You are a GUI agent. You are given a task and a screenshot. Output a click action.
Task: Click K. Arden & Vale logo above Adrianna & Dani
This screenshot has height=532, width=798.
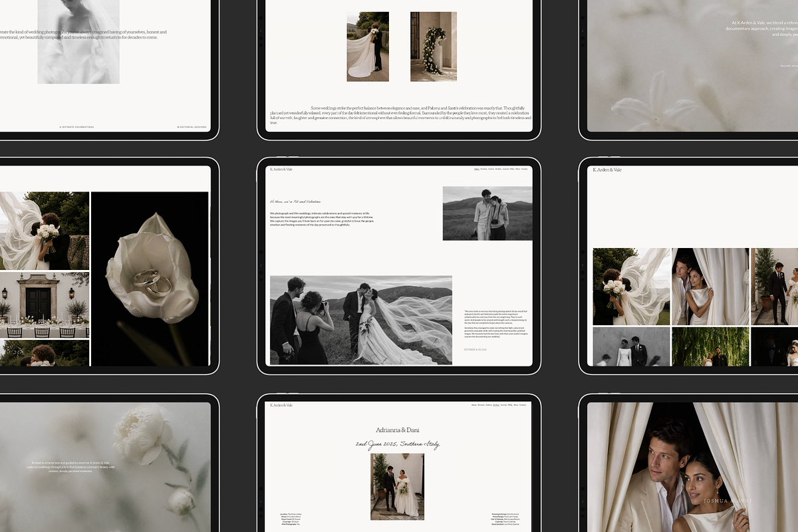click(281, 405)
